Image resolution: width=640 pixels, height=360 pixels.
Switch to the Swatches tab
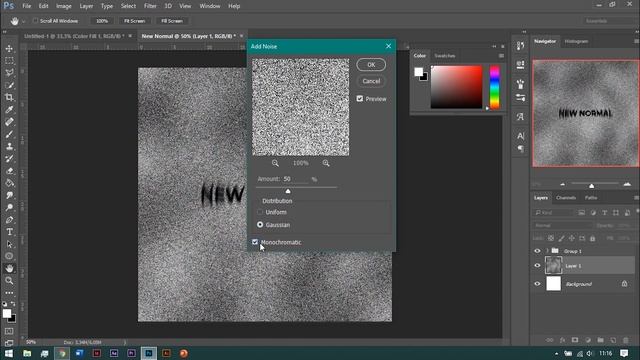(444, 56)
